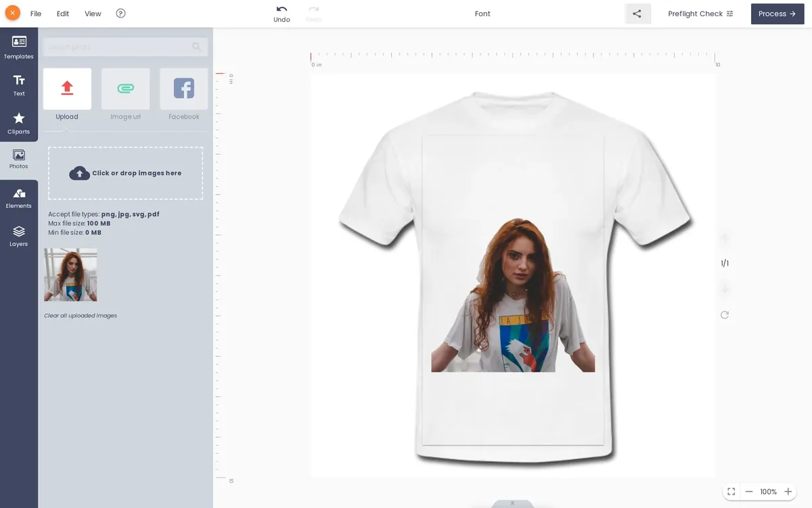Viewport: 812px width, 508px height.
Task: Select the uploaded woman photo thumbnail
Action: 70,274
